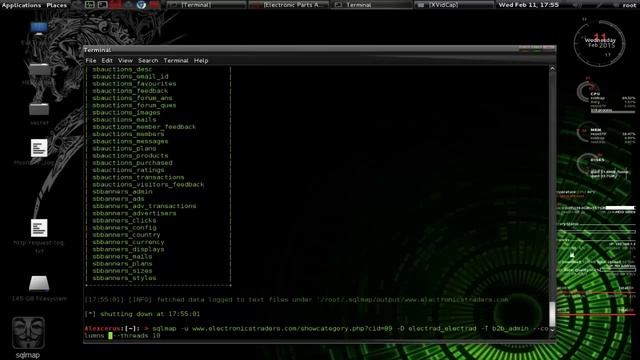
Task: Switch to the [Terminal] taskbar window
Action: [x=207, y=5]
